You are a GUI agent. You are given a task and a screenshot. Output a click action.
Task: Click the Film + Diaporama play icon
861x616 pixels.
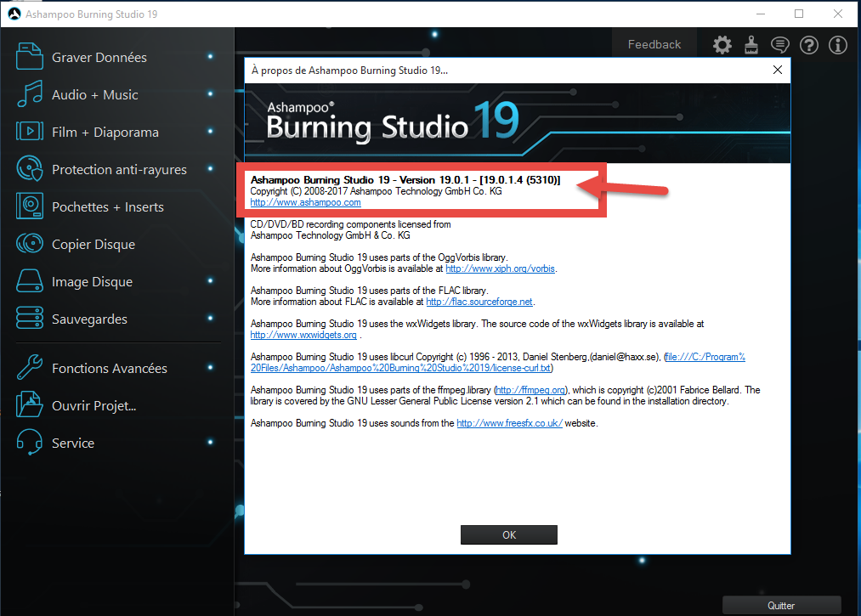[x=29, y=131]
